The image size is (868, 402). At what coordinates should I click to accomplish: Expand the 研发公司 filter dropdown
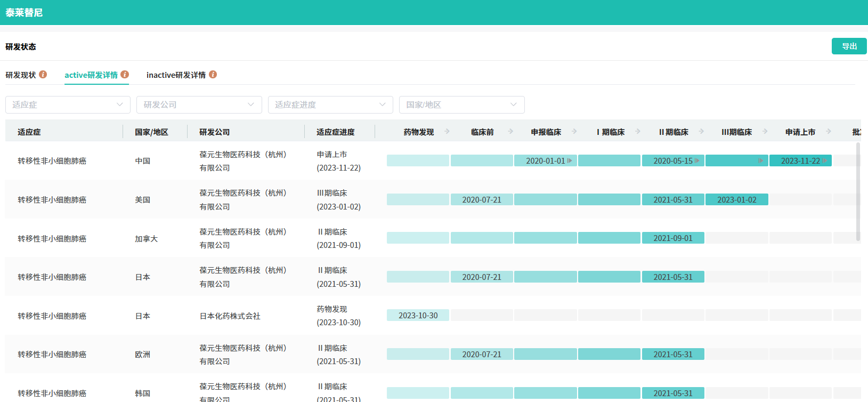[x=199, y=104]
